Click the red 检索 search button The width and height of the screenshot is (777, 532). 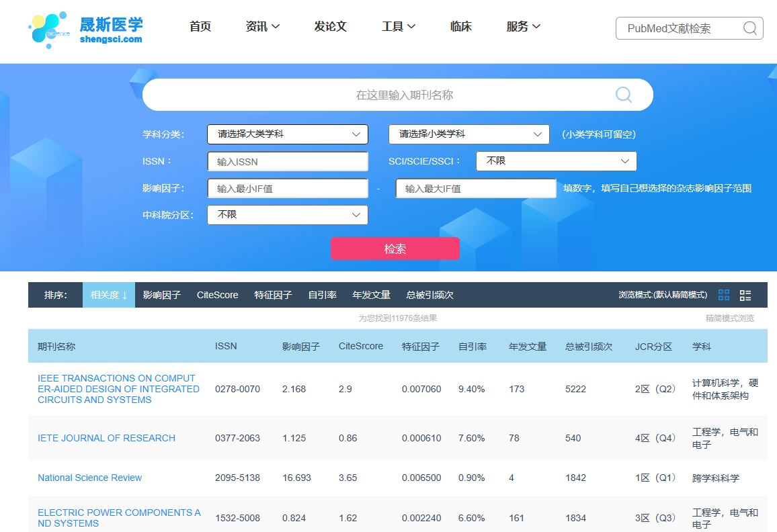pos(395,249)
